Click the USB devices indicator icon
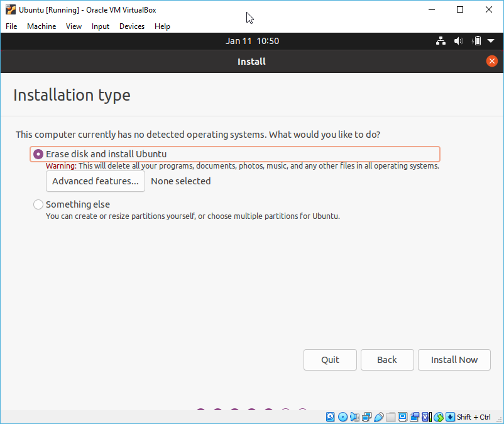This screenshot has width=504, height=424. [x=379, y=417]
